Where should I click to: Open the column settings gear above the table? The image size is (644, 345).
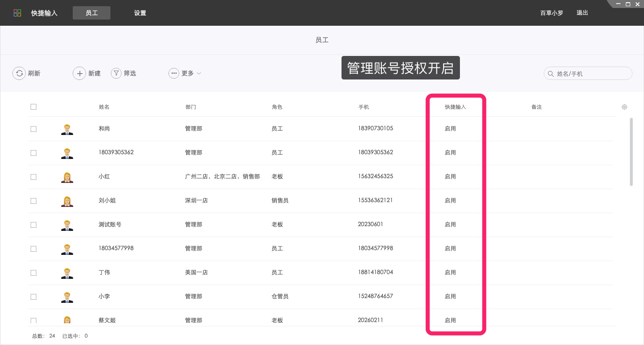tap(624, 107)
